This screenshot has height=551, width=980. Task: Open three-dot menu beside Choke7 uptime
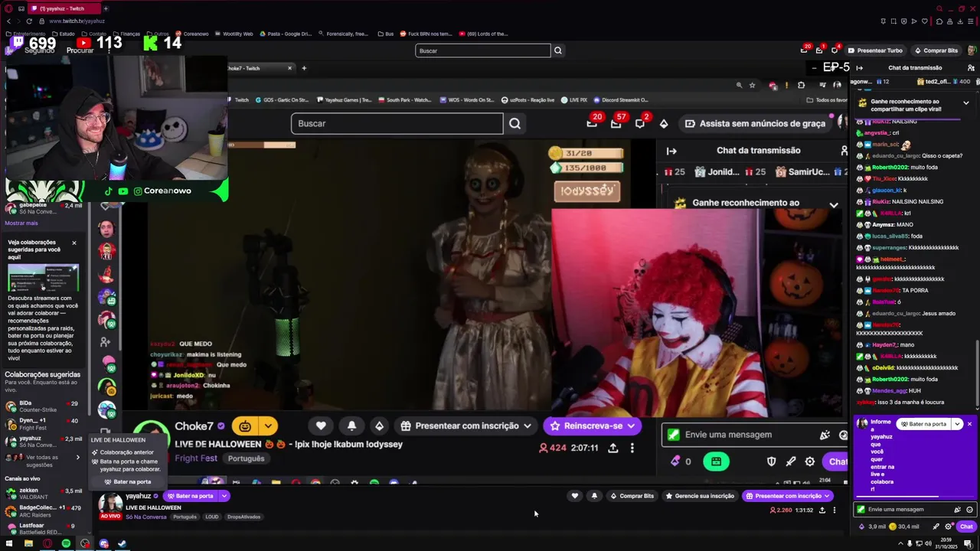click(x=632, y=448)
